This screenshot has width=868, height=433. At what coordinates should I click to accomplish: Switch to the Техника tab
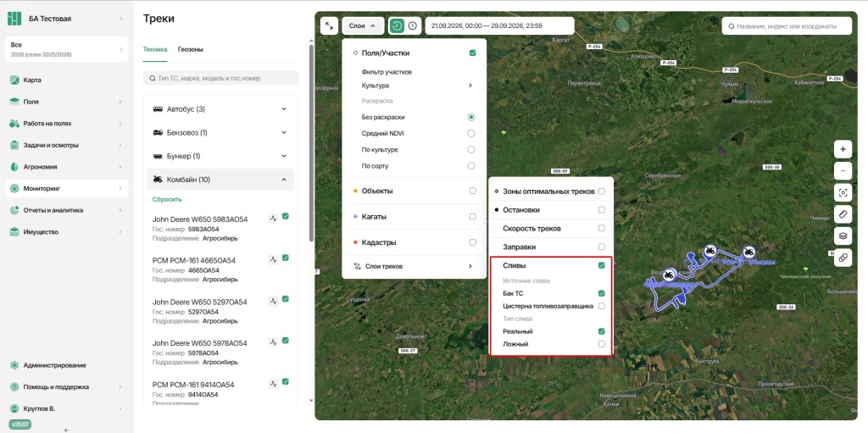pyautogui.click(x=155, y=49)
